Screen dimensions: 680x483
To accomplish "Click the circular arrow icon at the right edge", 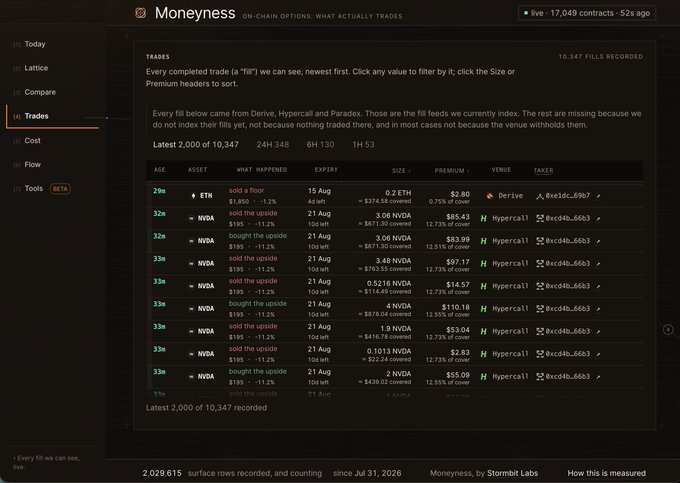I will coord(668,330).
